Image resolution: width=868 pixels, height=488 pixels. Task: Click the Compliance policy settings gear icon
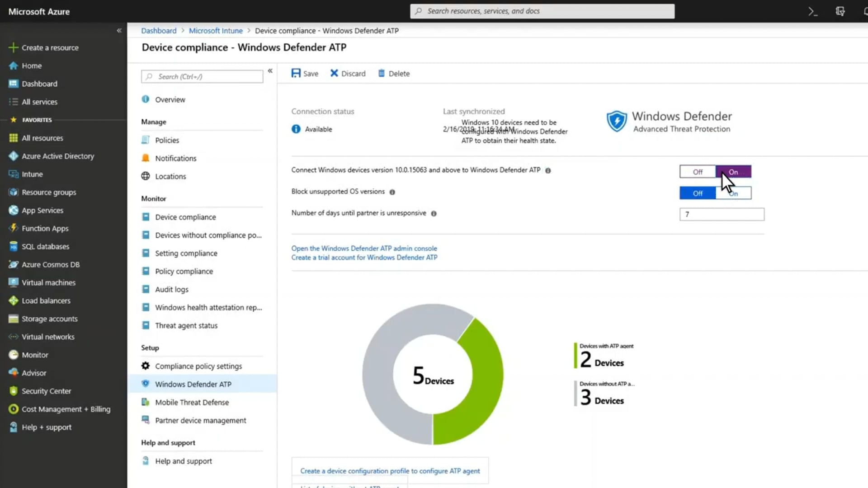click(x=146, y=366)
